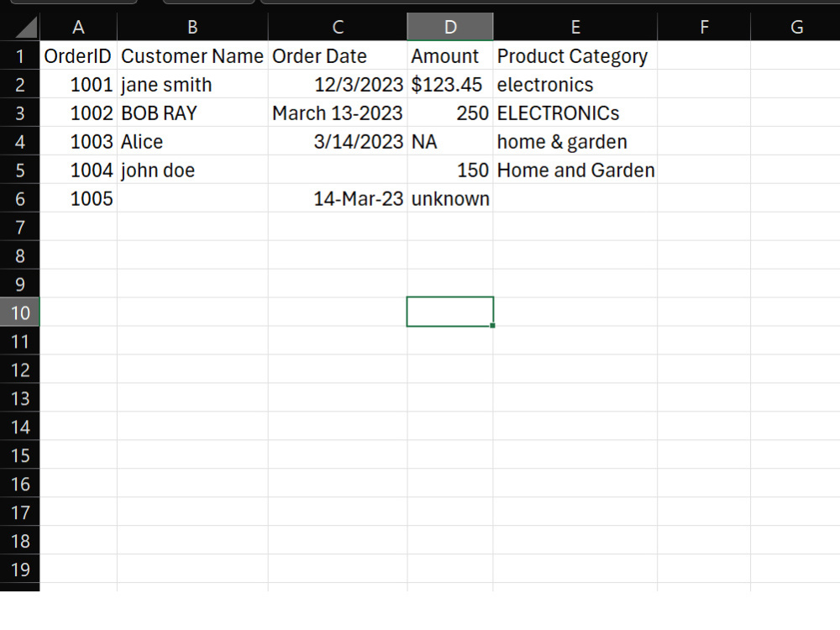Select cell containing 1001
This screenshot has width=840, height=630.
tap(78, 84)
